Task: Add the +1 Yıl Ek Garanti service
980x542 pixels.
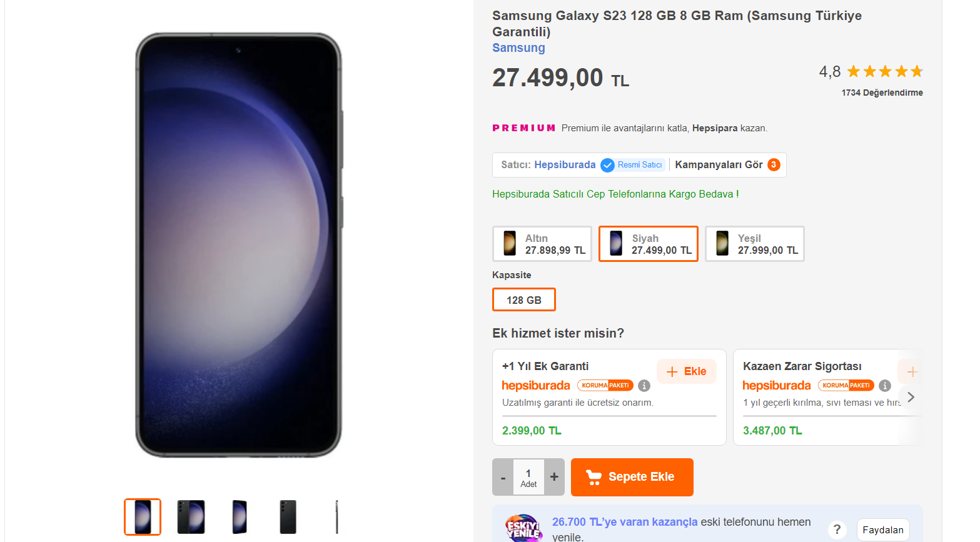Action: tap(686, 371)
